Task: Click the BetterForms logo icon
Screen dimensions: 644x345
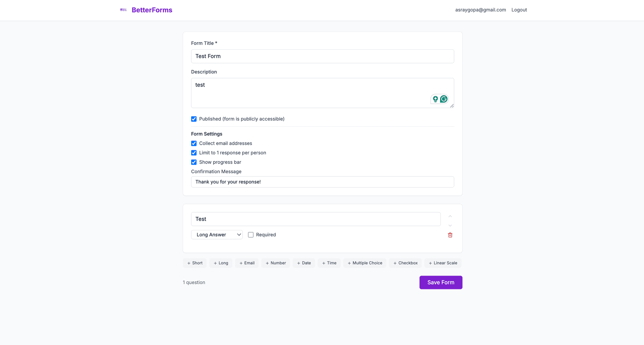Action: (x=123, y=10)
